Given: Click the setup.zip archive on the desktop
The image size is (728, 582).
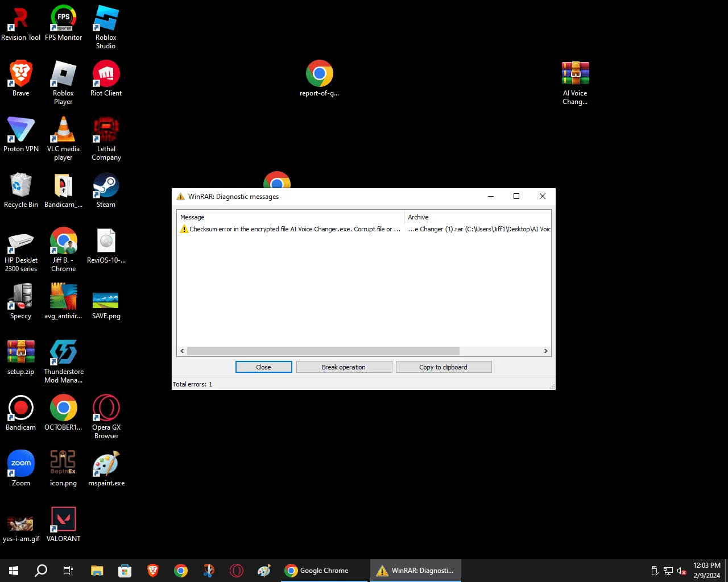Looking at the screenshot, I should (21, 357).
